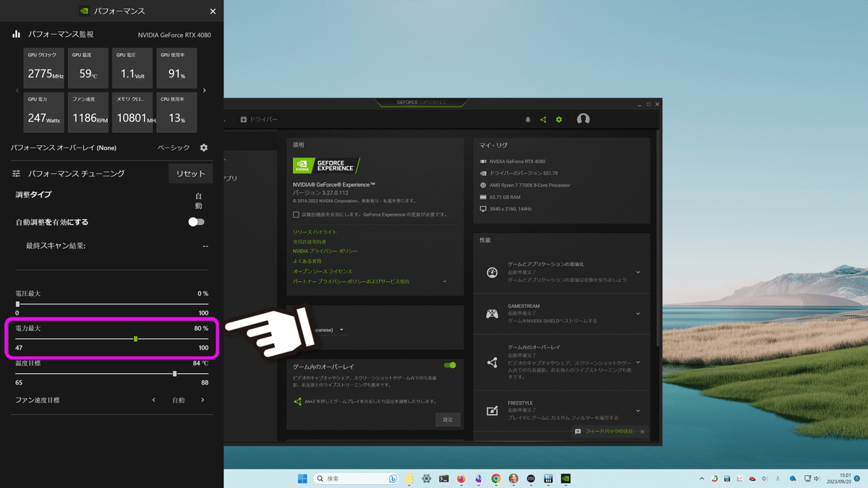Click the GeForce Experience window scrollbar
Screen dimensions: 868x488
pos(657,239)
